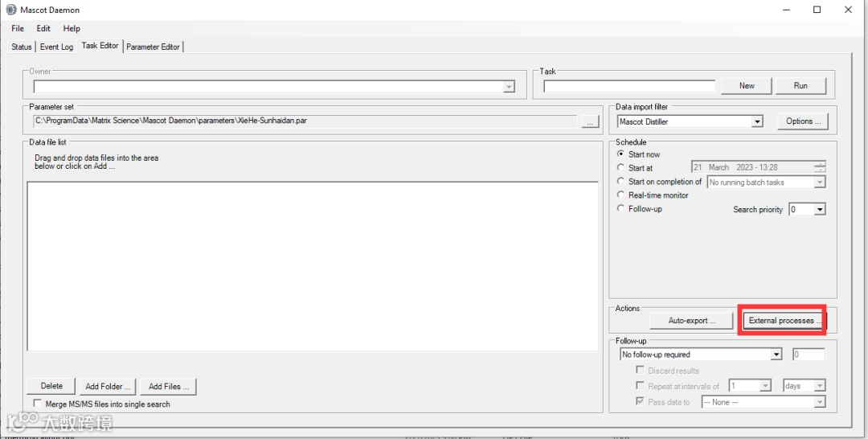Select the Follow-up schedule radio button
The height and width of the screenshot is (439, 868).
tap(621, 209)
